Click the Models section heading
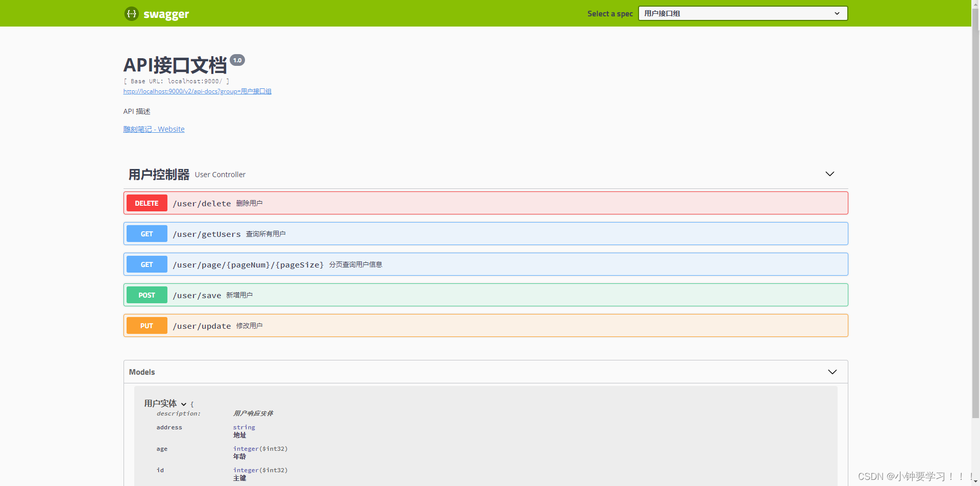The image size is (980, 486). click(x=142, y=372)
